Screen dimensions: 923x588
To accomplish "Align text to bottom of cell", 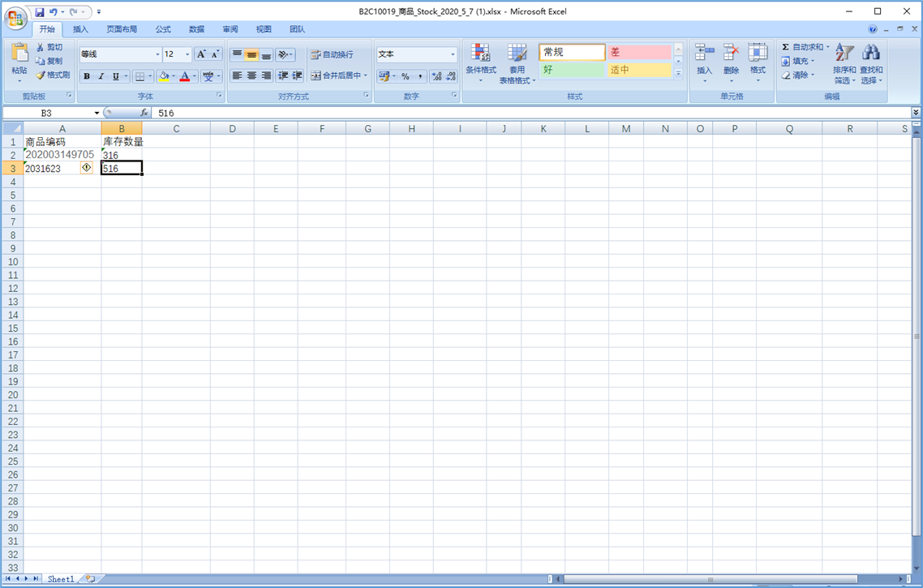I will pyautogui.click(x=266, y=54).
